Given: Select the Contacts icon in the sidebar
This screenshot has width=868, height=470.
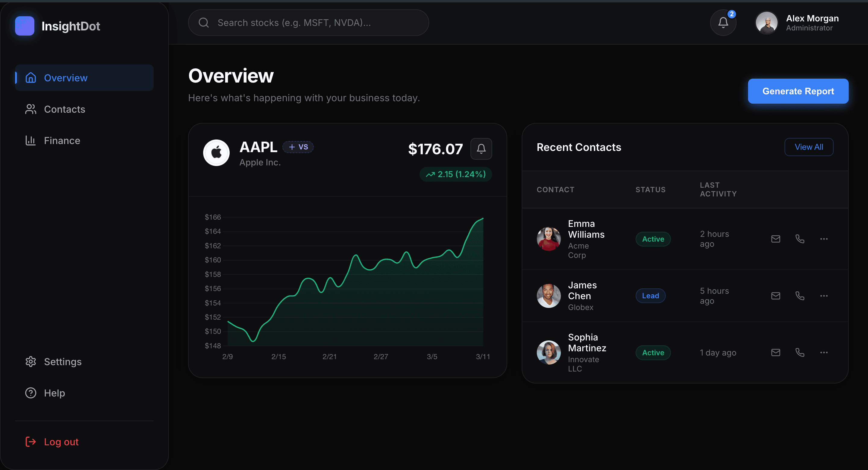Looking at the screenshot, I should tap(30, 109).
